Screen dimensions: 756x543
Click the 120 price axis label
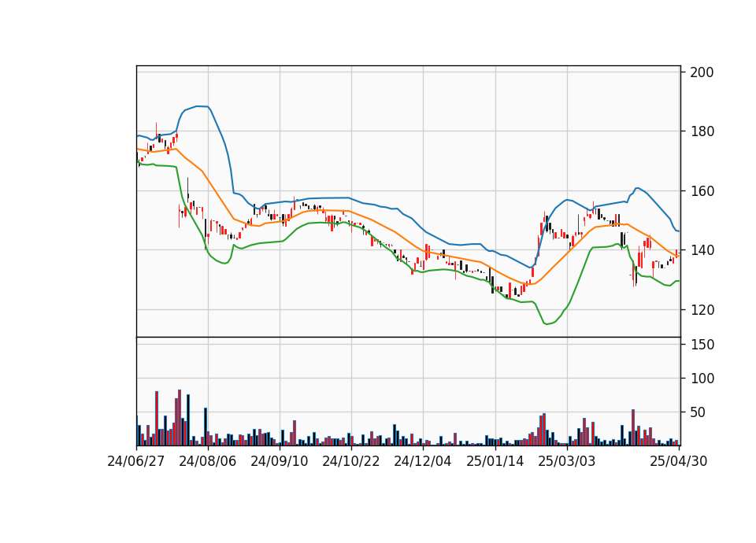point(702,310)
